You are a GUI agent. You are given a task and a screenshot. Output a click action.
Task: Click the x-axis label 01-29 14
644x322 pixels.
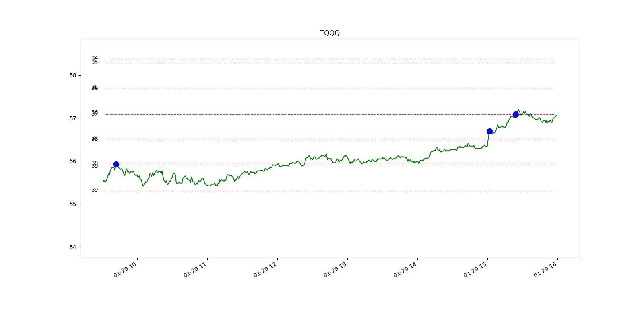click(405, 270)
